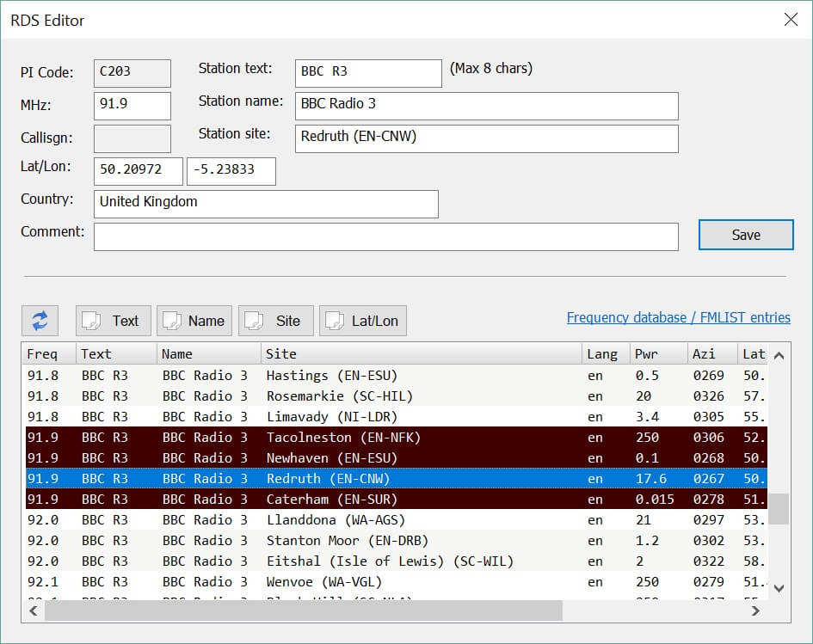Click the Station name input field
This screenshot has width=813, height=644.
pos(488,106)
